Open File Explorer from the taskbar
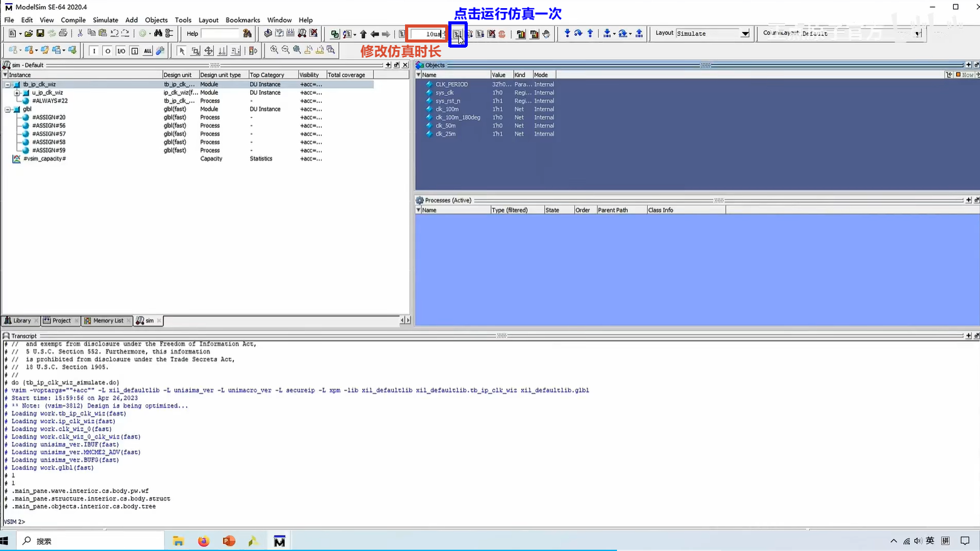980x551 pixels. [178, 541]
